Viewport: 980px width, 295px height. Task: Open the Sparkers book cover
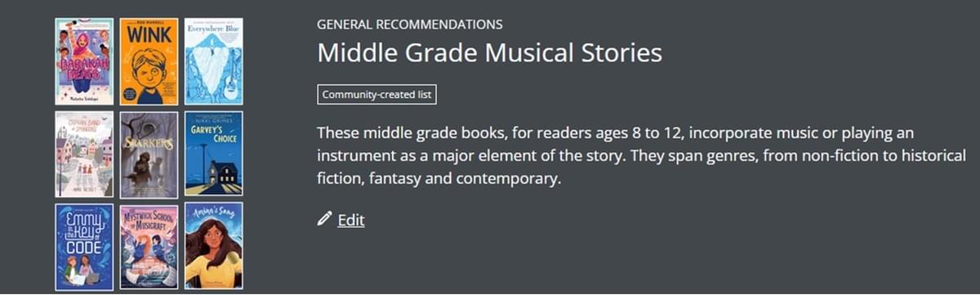(149, 154)
